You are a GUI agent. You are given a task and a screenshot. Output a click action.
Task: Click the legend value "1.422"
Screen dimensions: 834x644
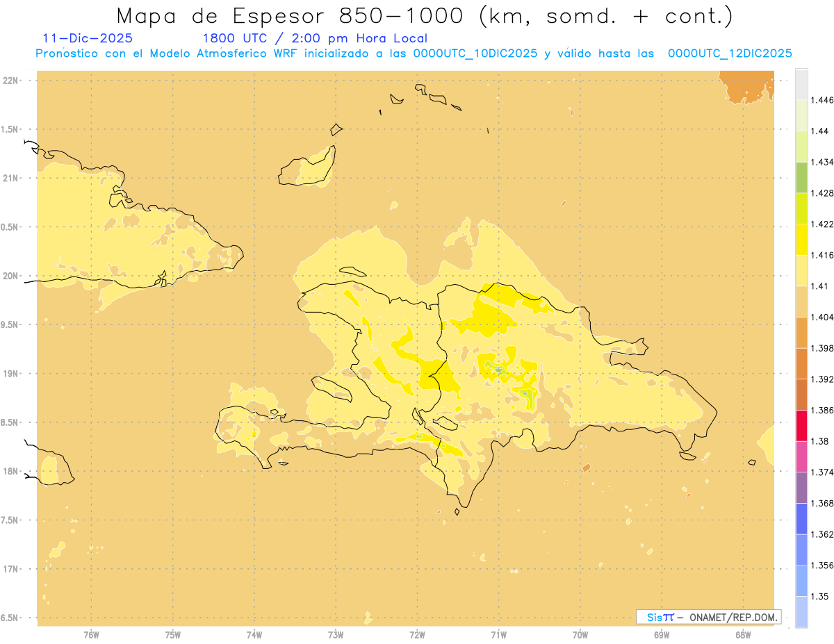[822, 224]
